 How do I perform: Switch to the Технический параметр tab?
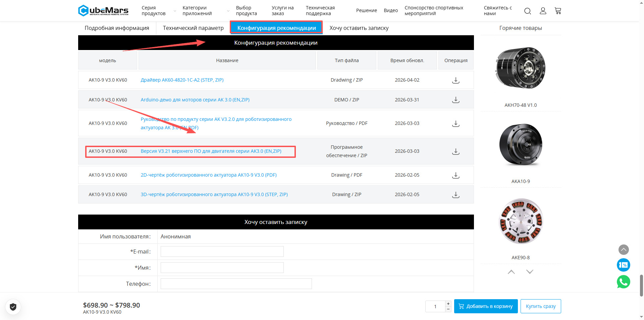(x=193, y=28)
